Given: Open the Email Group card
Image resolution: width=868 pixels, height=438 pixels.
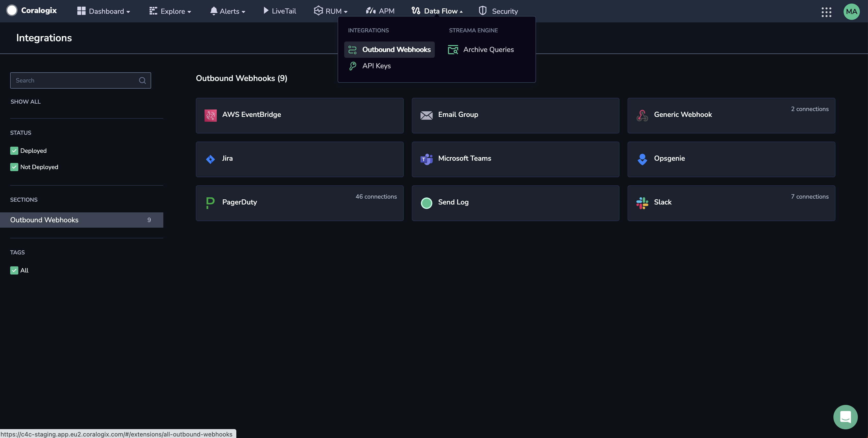Looking at the screenshot, I should (516, 115).
